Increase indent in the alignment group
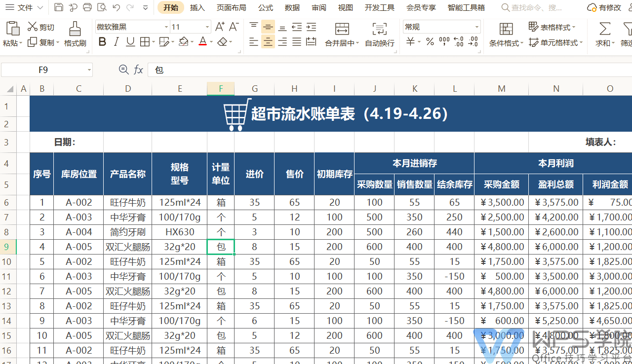The height and width of the screenshot is (364, 632). point(311,27)
